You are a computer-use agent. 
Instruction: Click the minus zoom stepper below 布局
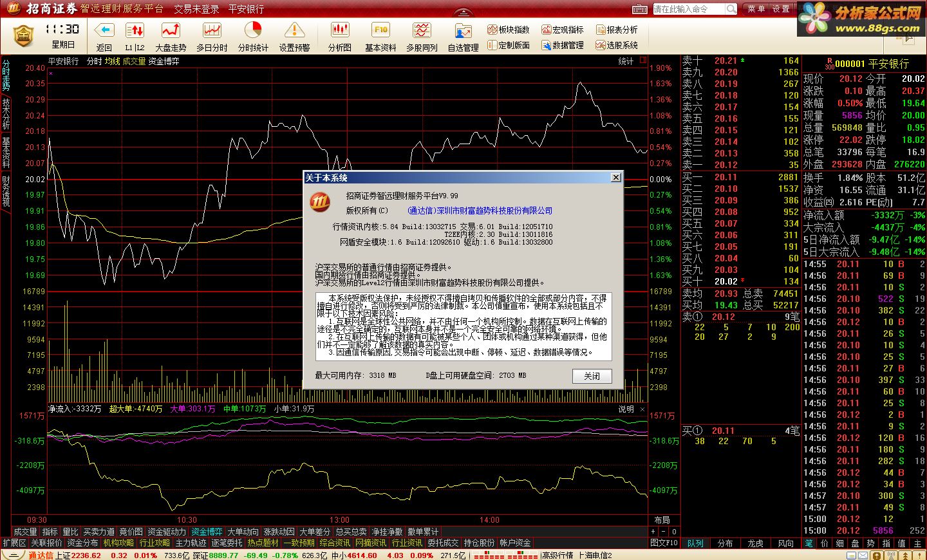click(x=664, y=532)
